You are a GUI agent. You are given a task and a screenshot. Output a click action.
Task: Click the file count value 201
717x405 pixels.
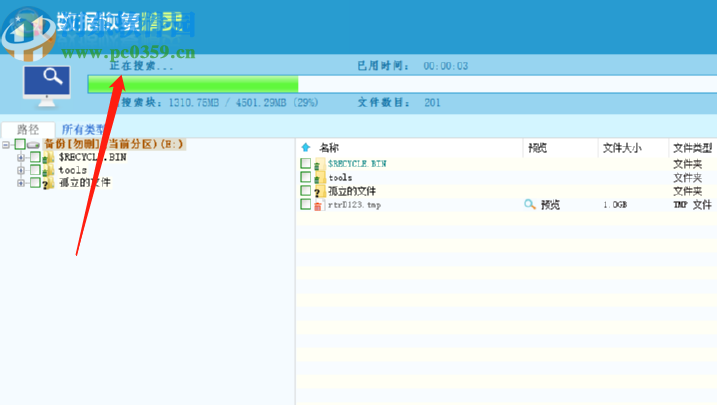coord(432,102)
